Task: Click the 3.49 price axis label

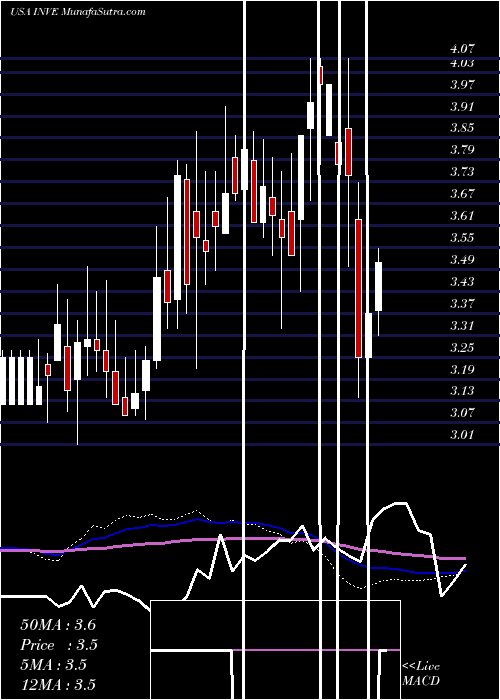Action: pyautogui.click(x=462, y=259)
